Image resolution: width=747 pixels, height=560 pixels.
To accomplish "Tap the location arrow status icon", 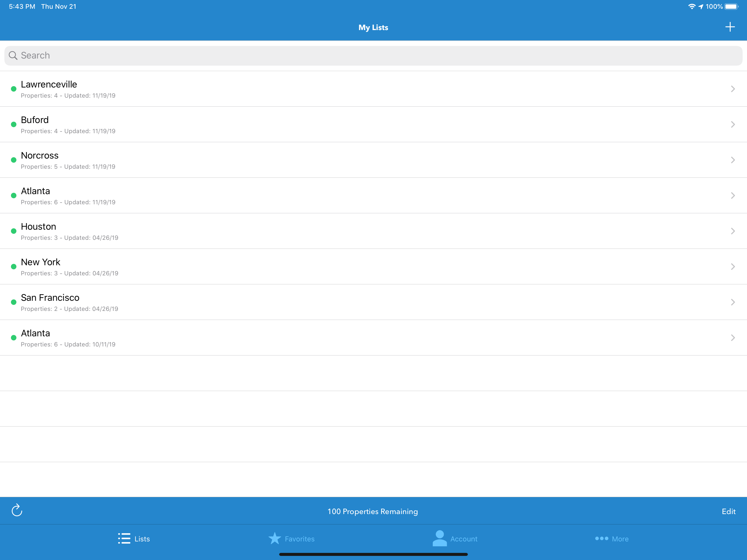I will [x=701, y=6].
